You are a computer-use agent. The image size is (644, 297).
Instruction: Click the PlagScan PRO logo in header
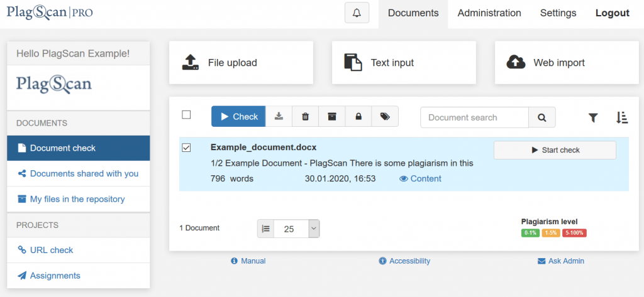50,13
